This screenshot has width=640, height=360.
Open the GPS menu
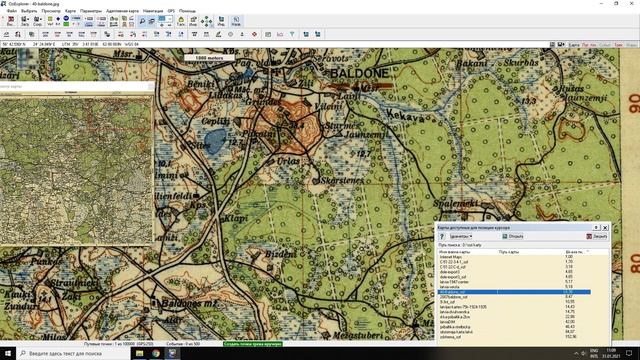click(x=171, y=11)
